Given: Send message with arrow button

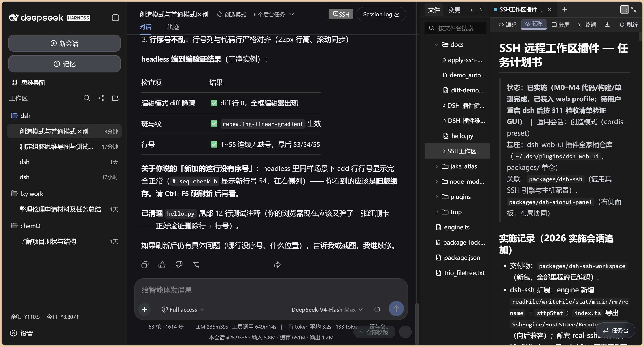Looking at the screenshot, I should [396, 309].
